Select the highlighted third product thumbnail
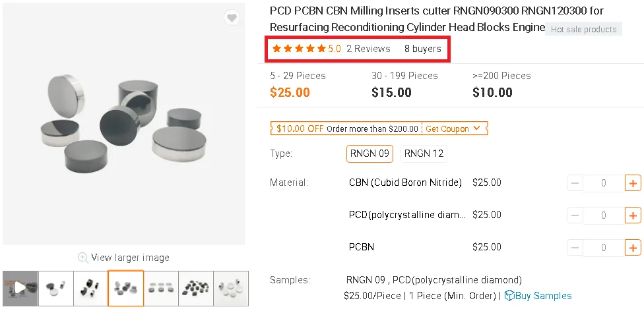 [125, 288]
